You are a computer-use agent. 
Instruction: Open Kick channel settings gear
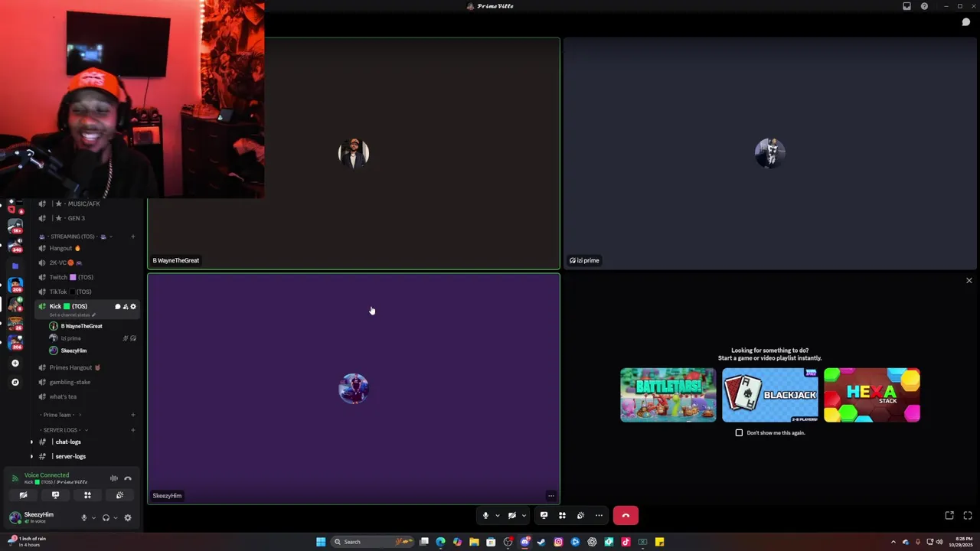pos(133,306)
